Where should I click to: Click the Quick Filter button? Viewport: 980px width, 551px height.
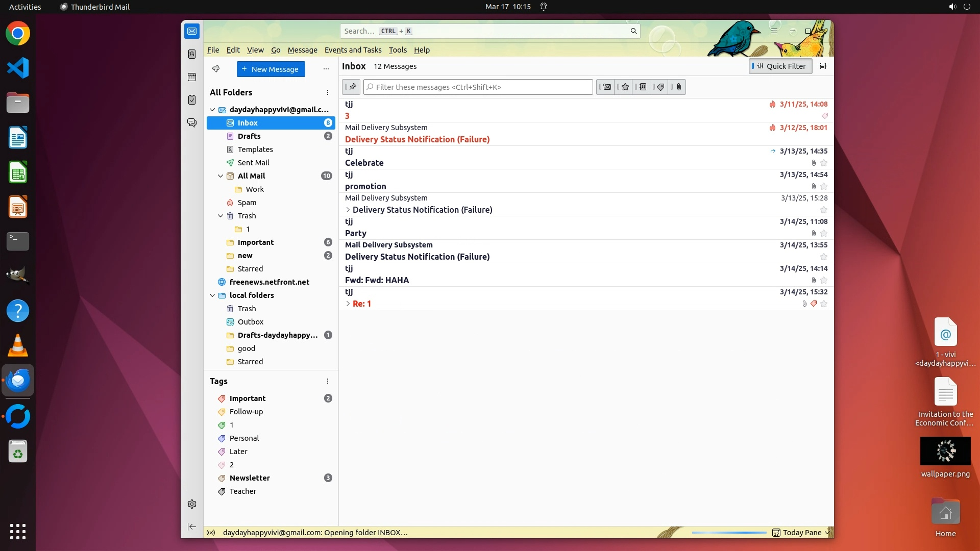pos(780,66)
